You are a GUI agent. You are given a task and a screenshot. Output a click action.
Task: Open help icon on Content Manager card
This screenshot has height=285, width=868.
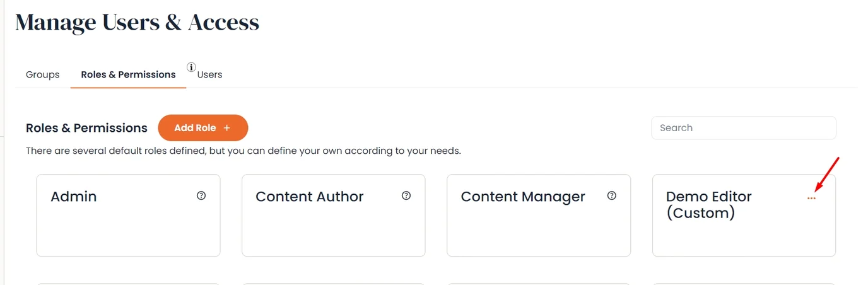click(611, 196)
